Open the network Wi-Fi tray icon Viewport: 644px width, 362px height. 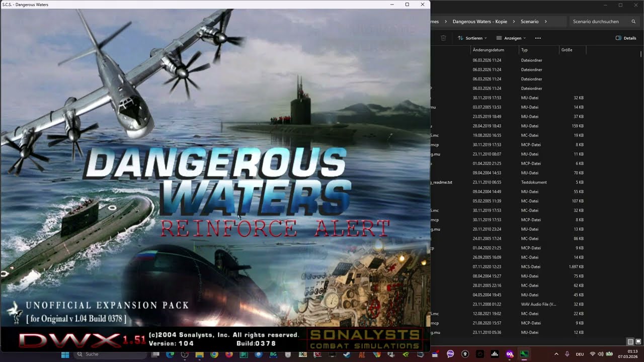tap(593, 354)
